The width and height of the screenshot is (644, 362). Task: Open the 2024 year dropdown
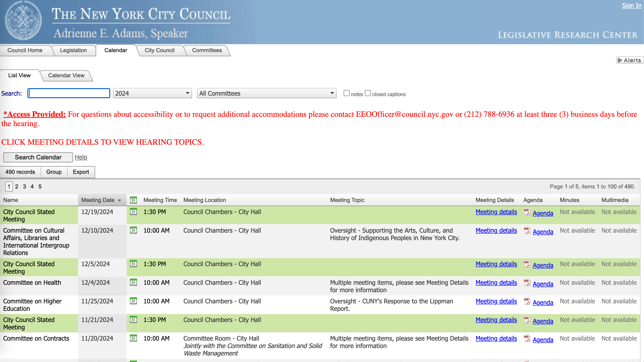point(152,93)
